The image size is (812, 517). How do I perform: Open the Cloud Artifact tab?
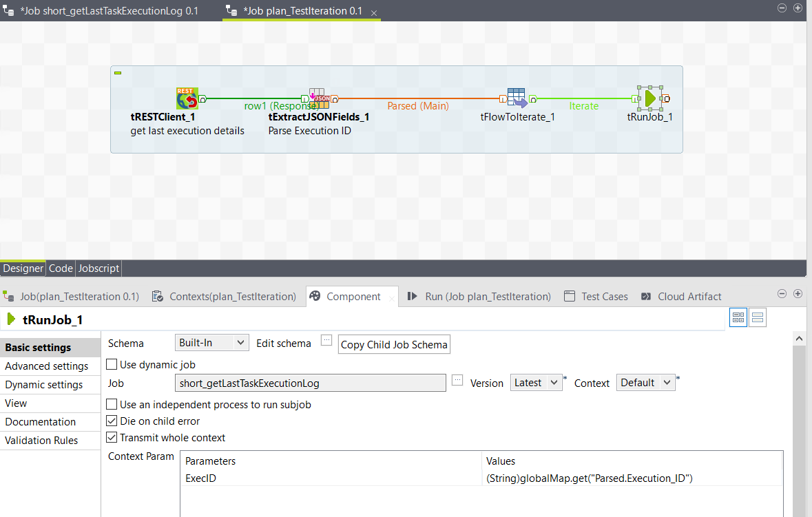click(x=682, y=297)
